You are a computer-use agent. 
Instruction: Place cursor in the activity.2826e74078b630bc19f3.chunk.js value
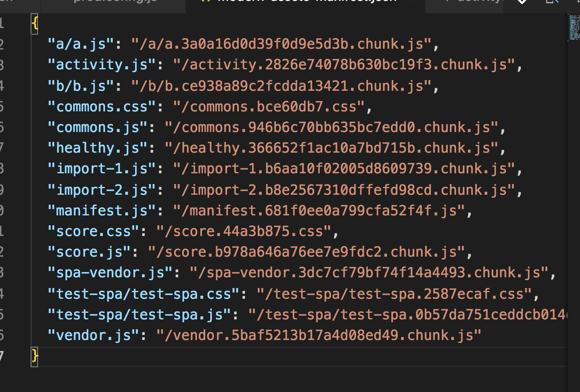click(344, 64)
